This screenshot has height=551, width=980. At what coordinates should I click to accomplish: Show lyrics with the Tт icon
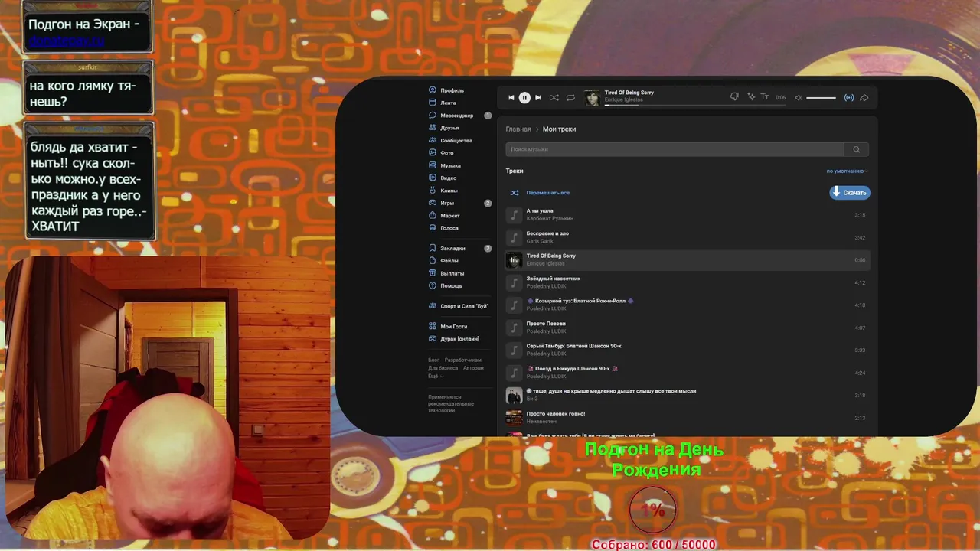click(766, 97)
